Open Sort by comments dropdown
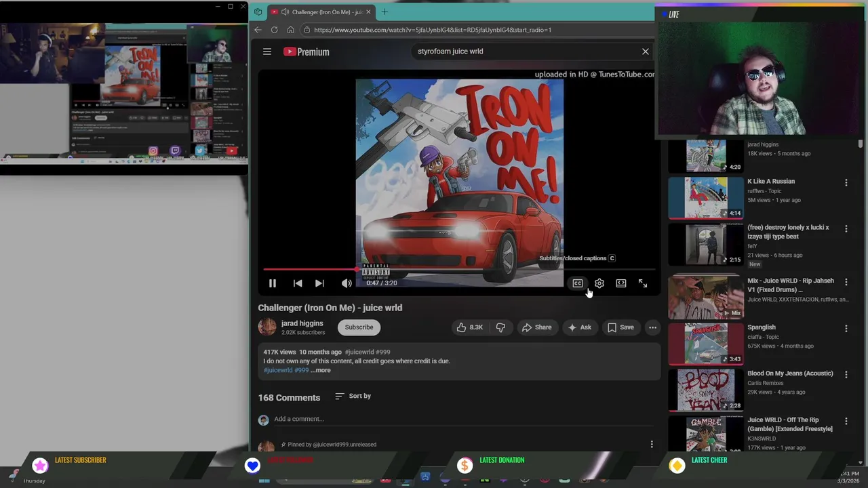 coord(353,396)
